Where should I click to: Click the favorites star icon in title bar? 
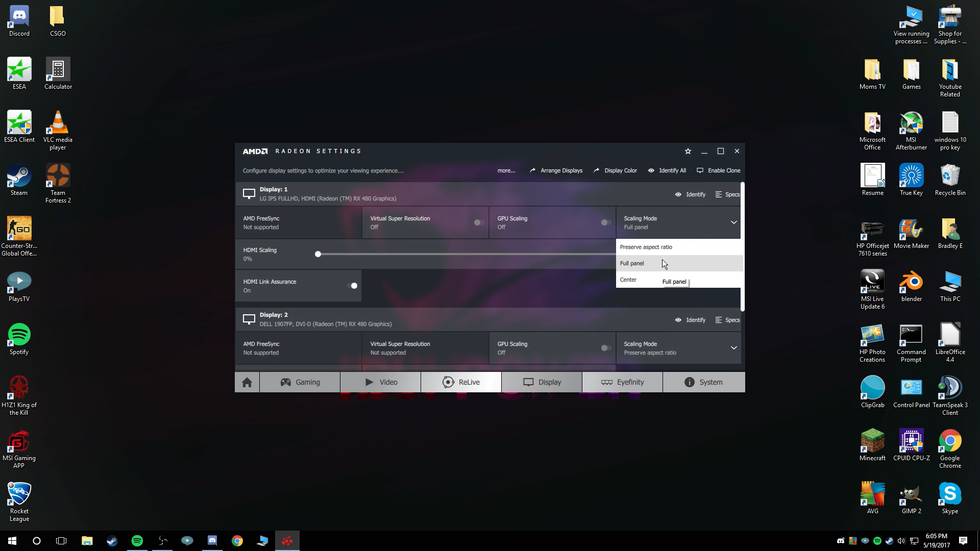(x=688, y=151)
